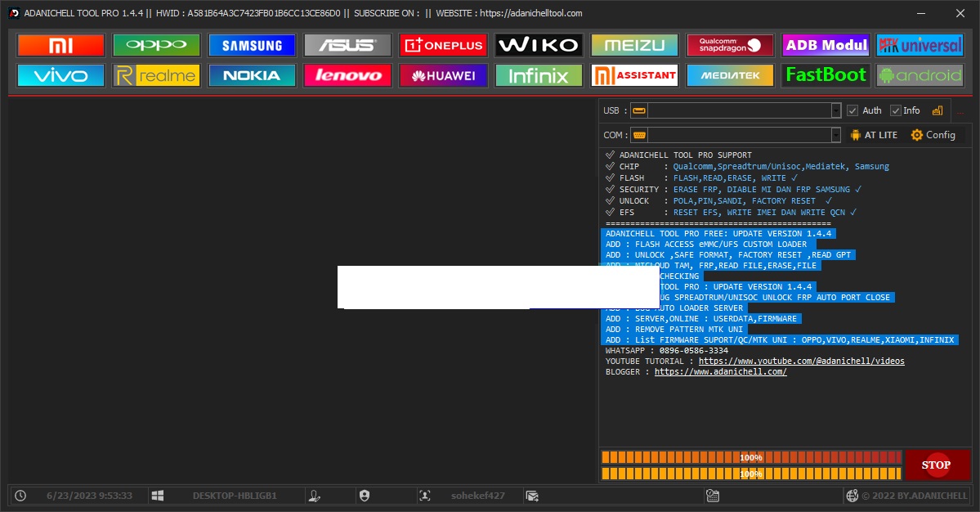The height and width of the screenshot is (512, 980).
Task: Click the WHATSAPP number 0896-0586-3334
Action: point(694,351)
